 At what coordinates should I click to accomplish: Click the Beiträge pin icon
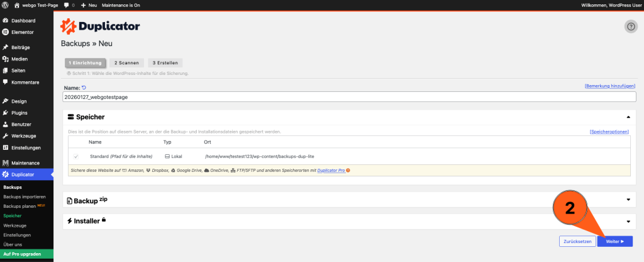click(x=6, y=47)
